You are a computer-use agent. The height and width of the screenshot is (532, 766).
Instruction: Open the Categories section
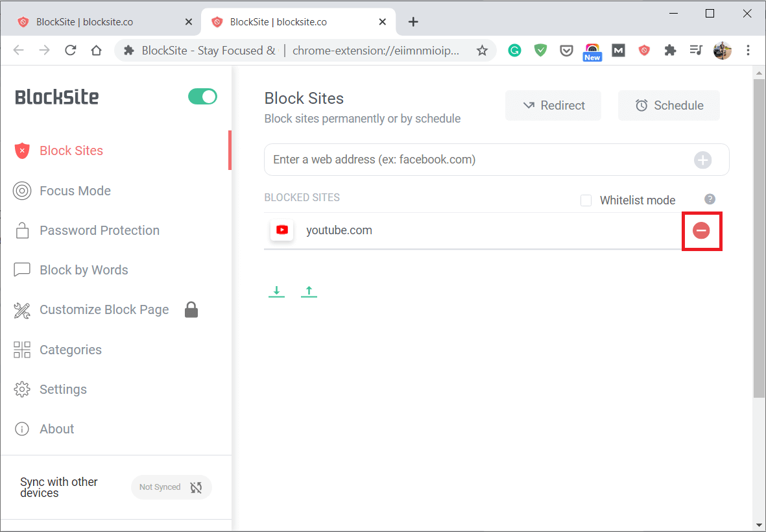pyautogui.click(x=70, y=350)
